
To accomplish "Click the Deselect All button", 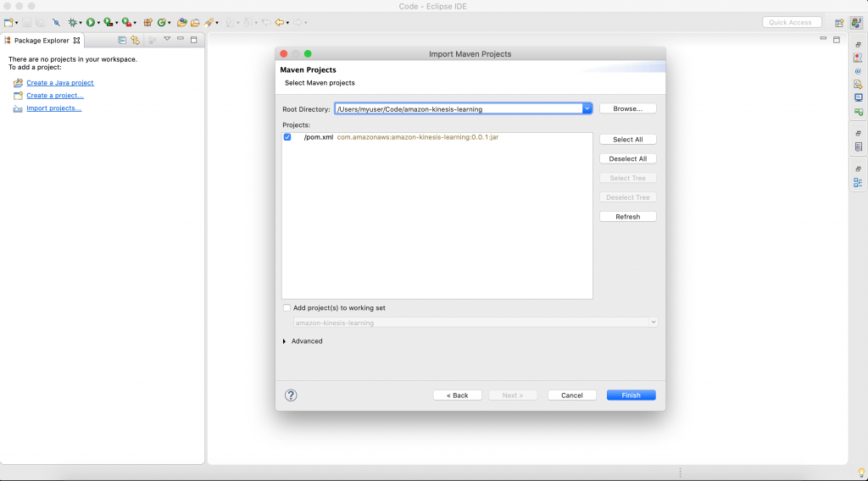I will [628, 158].
